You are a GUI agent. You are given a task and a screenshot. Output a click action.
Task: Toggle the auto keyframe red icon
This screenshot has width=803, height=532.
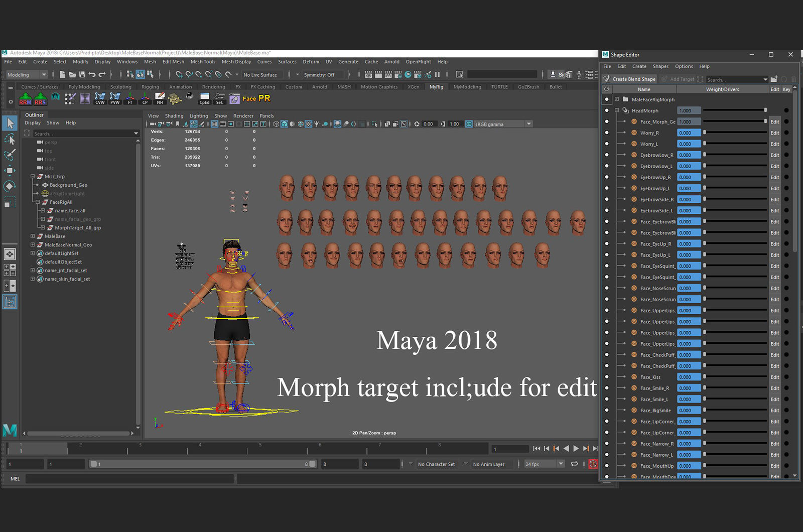pos(593,464)
